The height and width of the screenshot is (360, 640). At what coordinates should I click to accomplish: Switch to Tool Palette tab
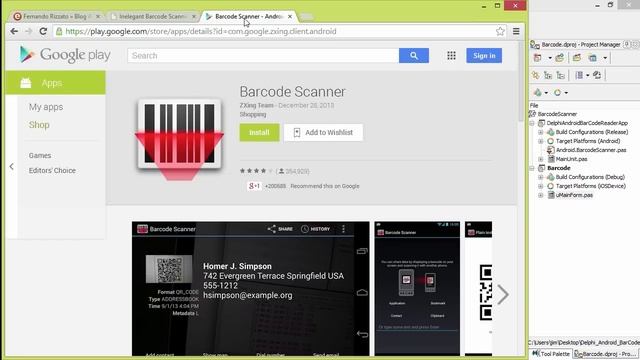click(x=551, y=354)
